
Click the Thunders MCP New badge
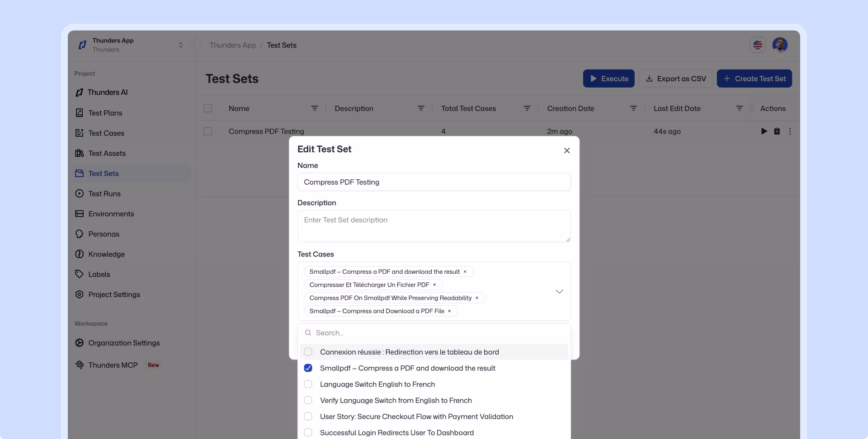pos(153,365)
